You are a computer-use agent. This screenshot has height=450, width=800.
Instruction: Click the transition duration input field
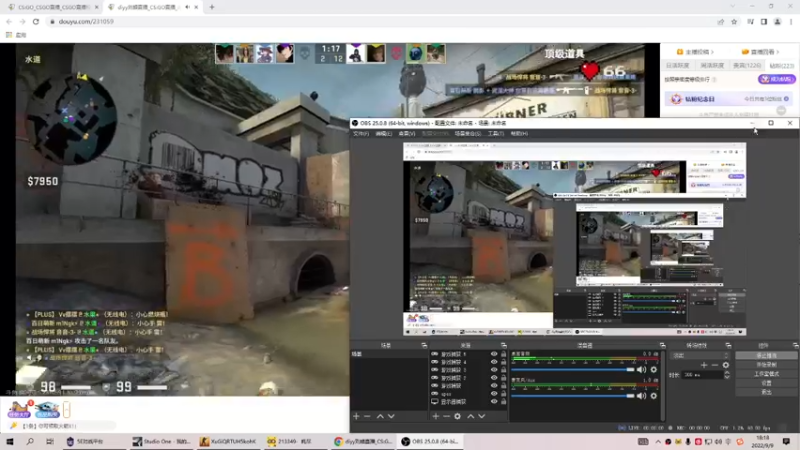tap(703, 374)
